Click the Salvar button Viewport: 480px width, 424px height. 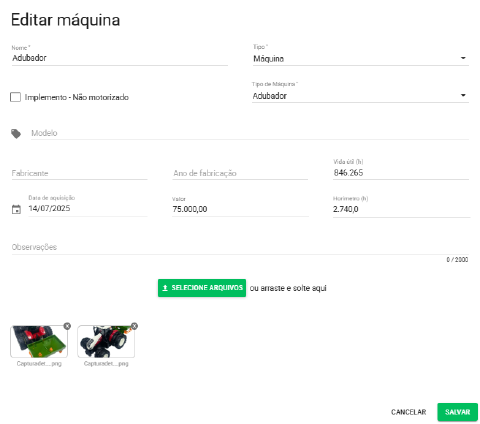(x=457, y=412)
